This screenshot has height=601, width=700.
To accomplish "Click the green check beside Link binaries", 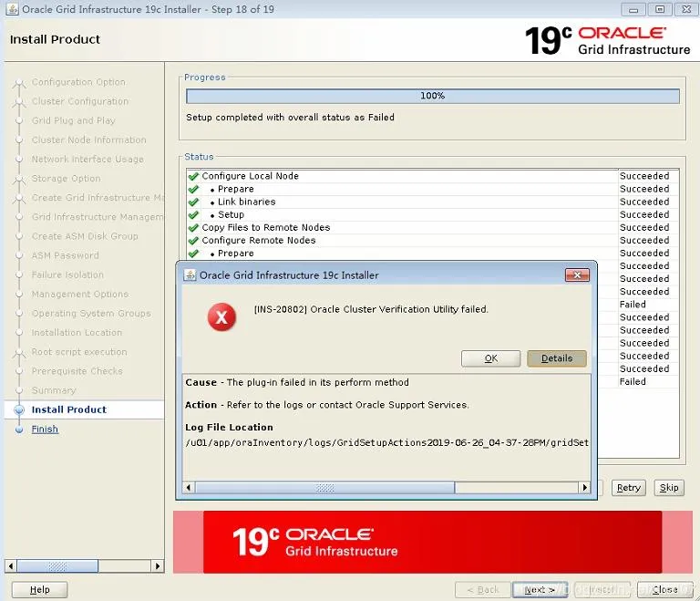I will pyautogui.click(x=193, y=202).
